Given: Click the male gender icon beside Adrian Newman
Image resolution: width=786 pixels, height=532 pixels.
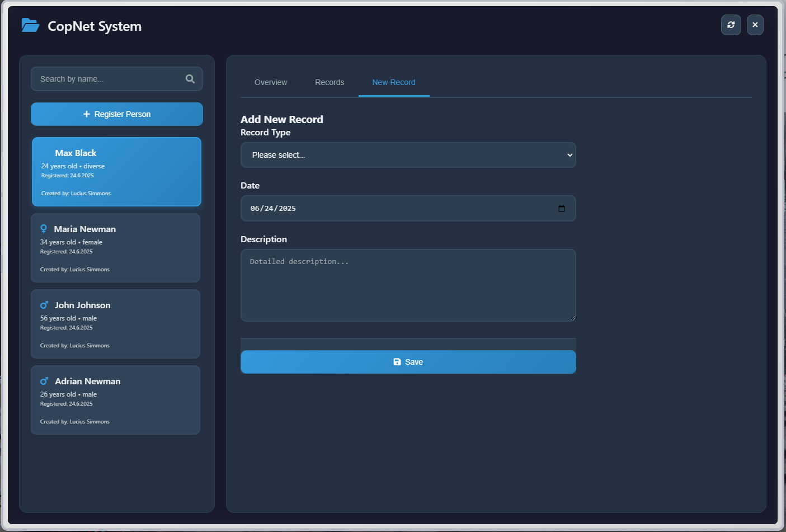Looking at the screenshot, I should [x=44, y=381].
